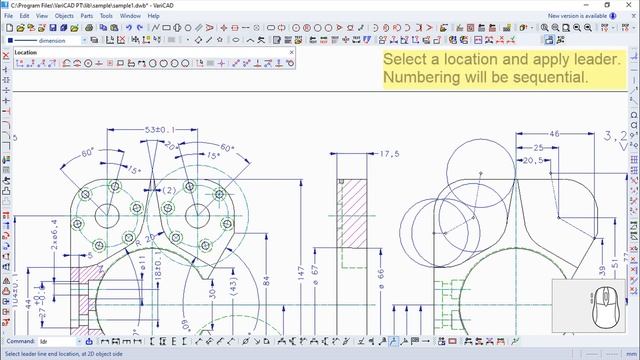Click the zoom in magnifier icon

coord(544,28)
